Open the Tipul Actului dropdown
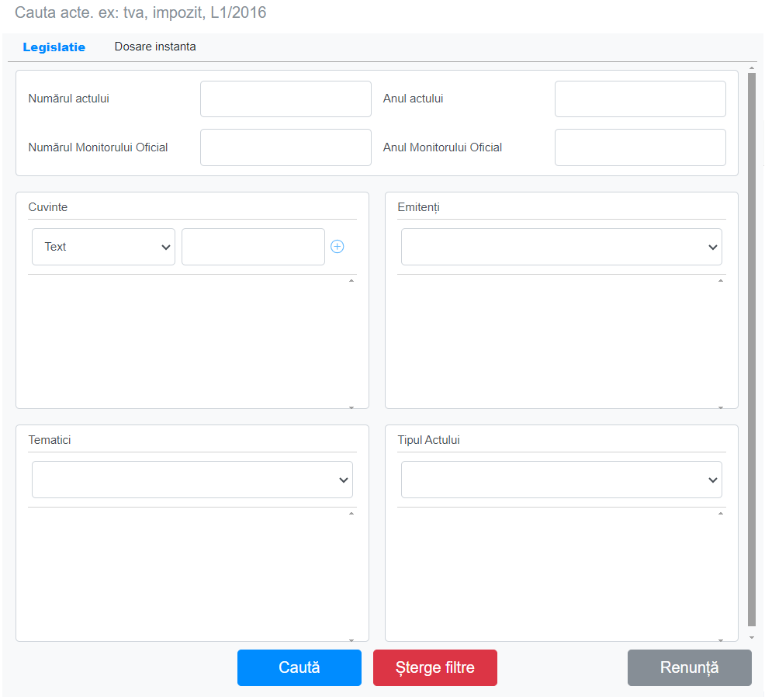This screenshot has height=700, width=765. click(x=561, y=480)
